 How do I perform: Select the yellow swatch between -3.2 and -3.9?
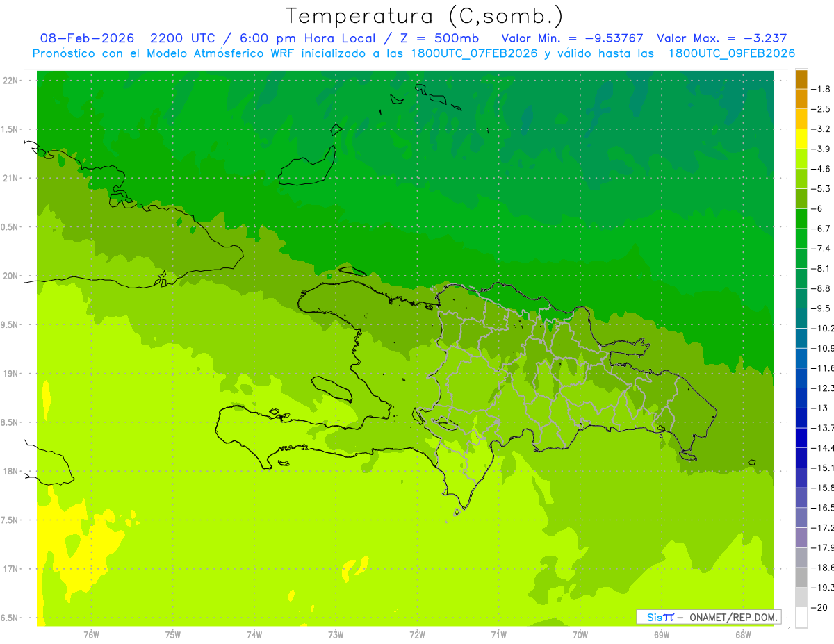click(x=801, y=139)
